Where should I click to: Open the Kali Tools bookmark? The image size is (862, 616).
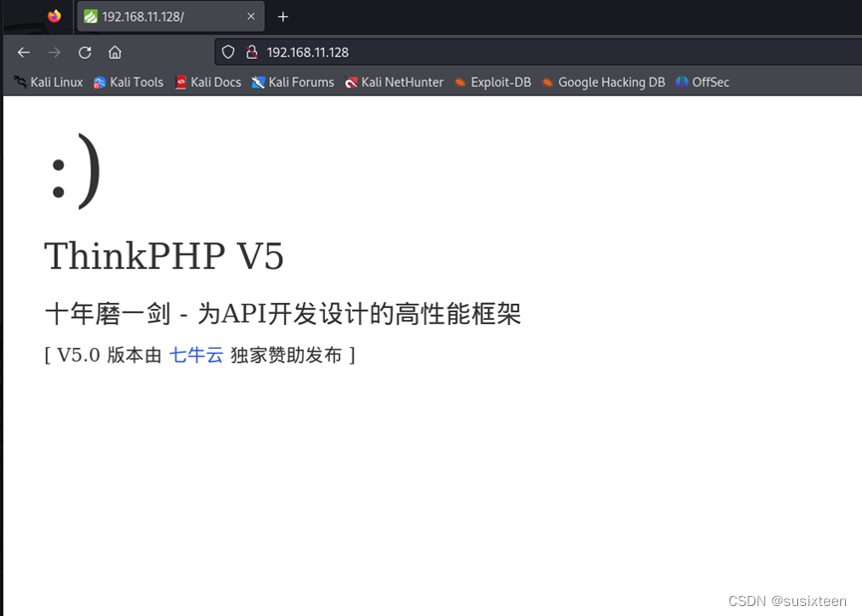128,82
